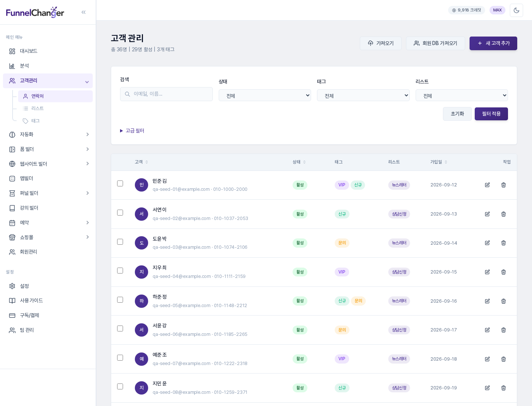532x406 pixels.
Task: Delete customer 하준 정 with trash icon
Action: (504, 301)
